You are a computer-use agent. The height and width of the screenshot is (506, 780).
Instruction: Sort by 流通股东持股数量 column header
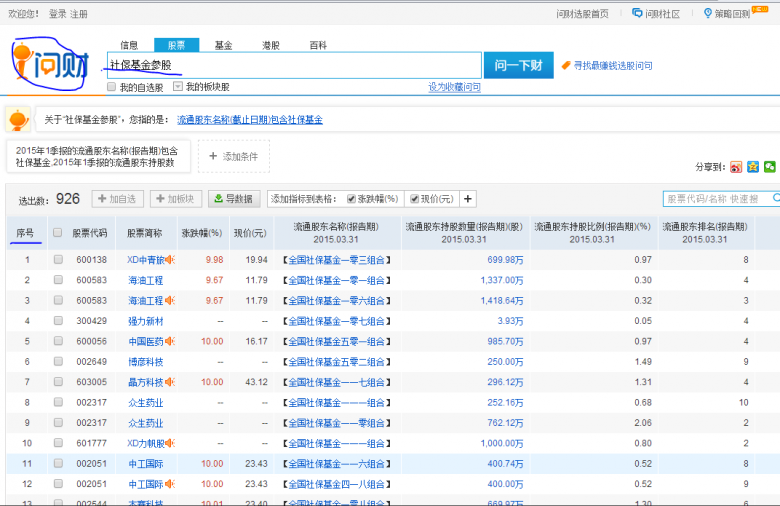464,233
